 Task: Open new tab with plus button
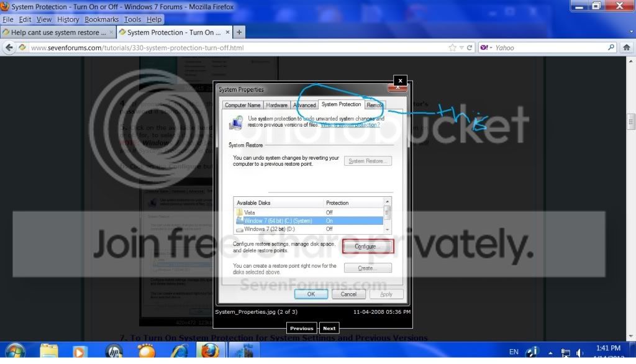(239, 32)
